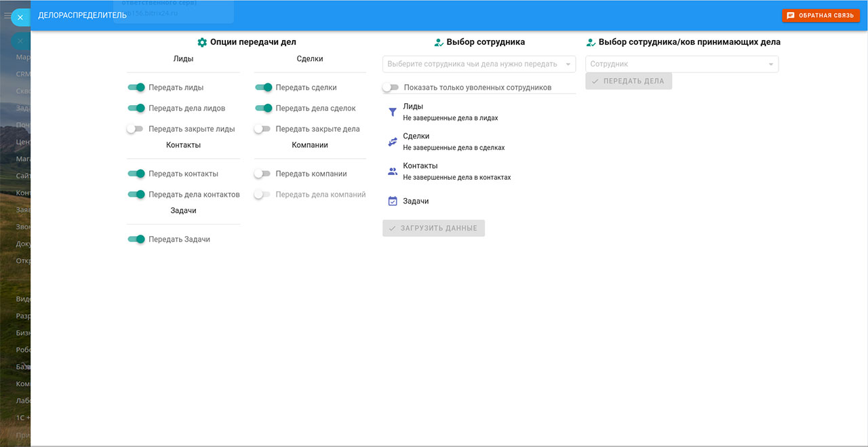Click the people icon next to Контакты

pyautogui.click(x=393, y=172)
